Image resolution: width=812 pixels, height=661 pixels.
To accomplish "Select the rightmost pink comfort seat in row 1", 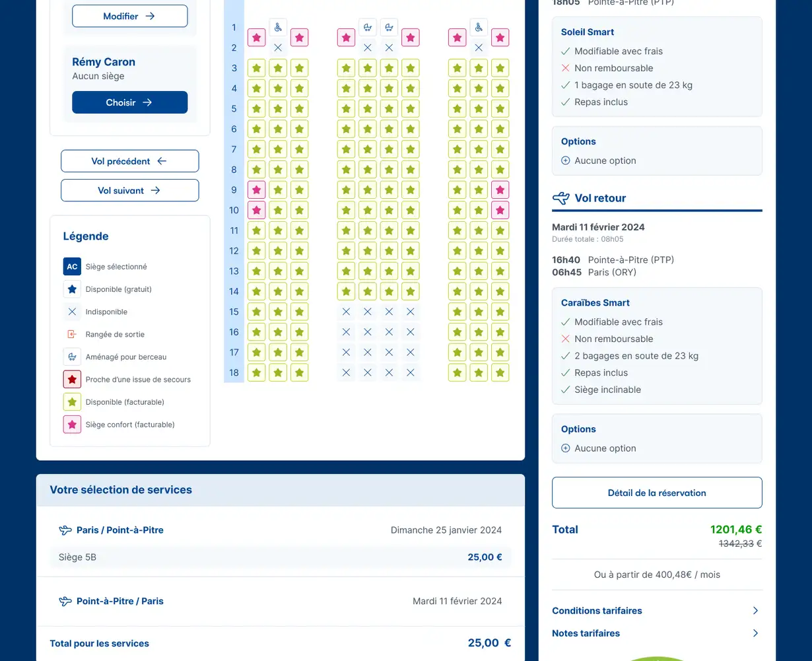I will tap(500, 38).
